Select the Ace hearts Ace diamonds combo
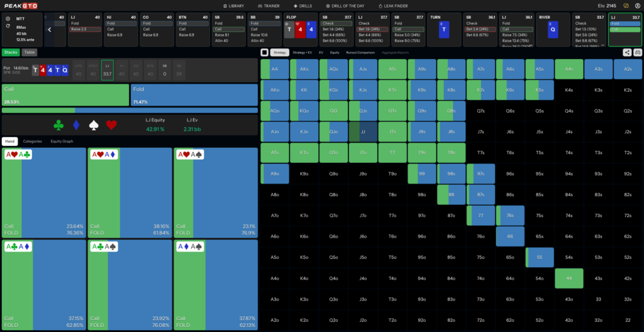The image size is (644, 332). (130, 192)
